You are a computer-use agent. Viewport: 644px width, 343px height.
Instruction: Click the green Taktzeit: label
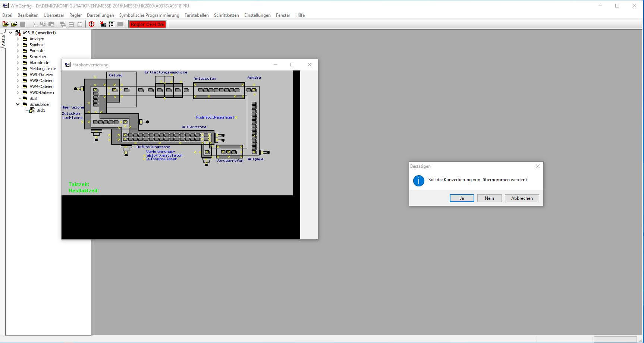pyautogui.click(x=79, y=184)
